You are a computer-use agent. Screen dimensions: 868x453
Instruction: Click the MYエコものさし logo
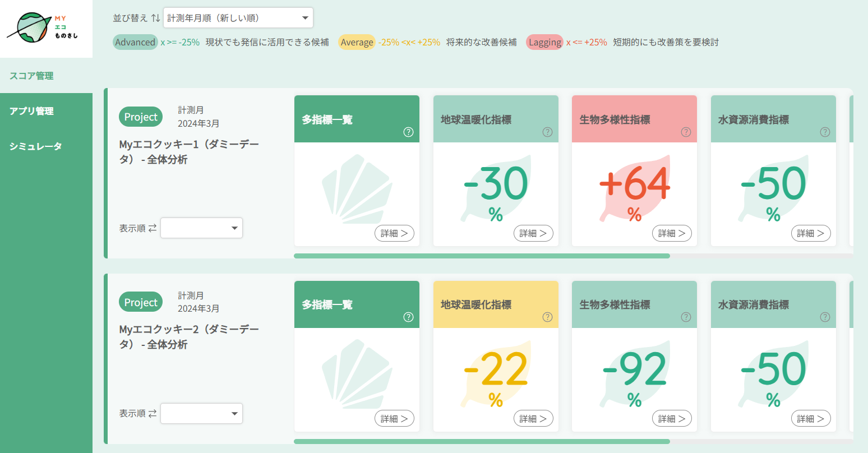(43, 28)
